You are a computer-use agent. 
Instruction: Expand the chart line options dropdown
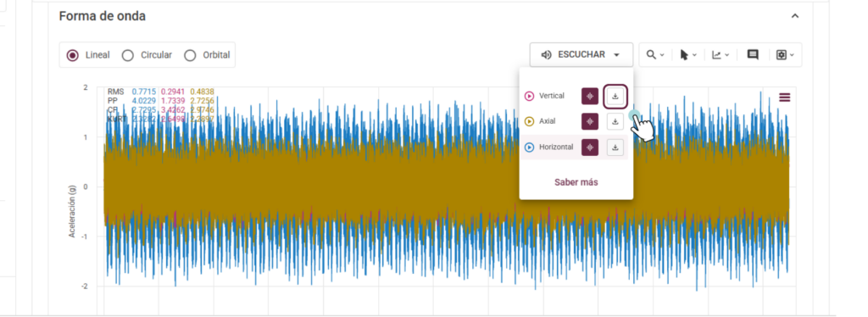pos(721,55)
